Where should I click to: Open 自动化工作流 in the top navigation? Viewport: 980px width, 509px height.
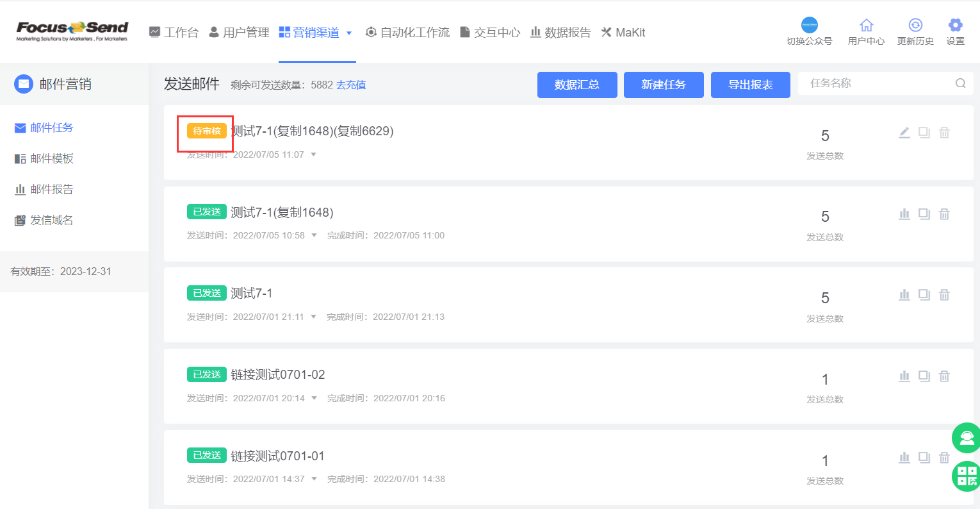point(407,32)
